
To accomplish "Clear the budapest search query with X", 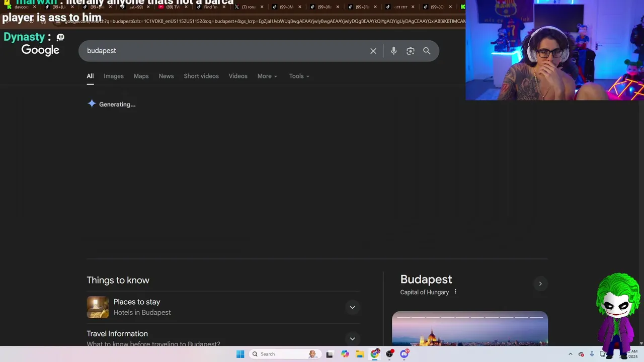I will pyautogui.click(x=373, y=51).
